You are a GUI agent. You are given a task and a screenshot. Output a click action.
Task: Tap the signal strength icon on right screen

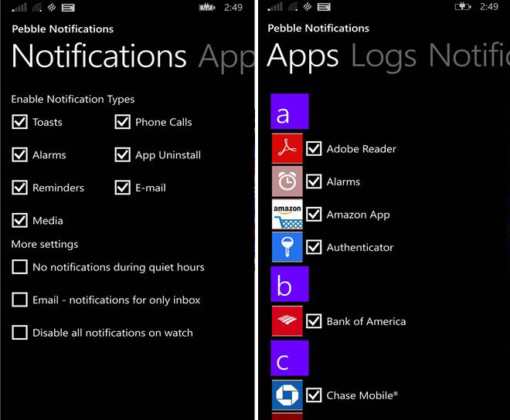275,7
